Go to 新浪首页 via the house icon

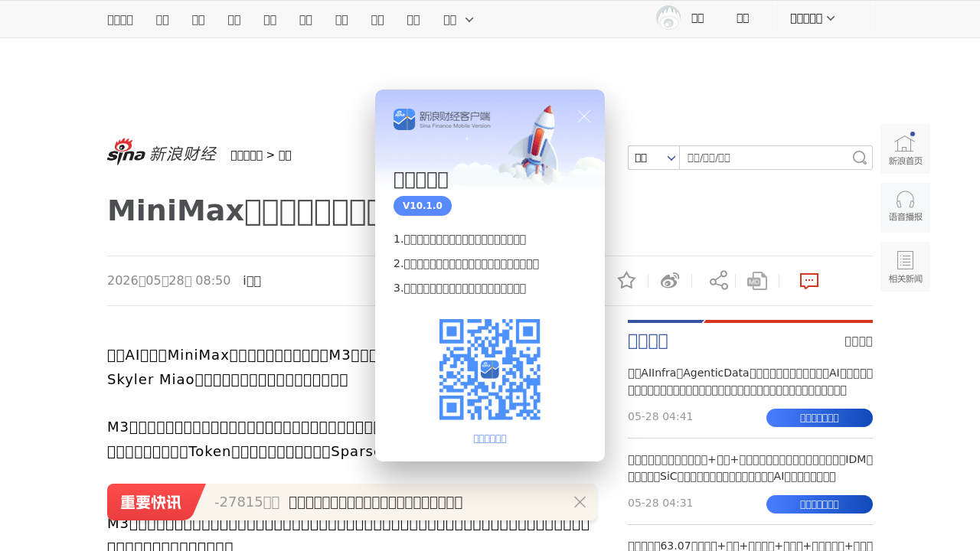[x=905, y=148]
